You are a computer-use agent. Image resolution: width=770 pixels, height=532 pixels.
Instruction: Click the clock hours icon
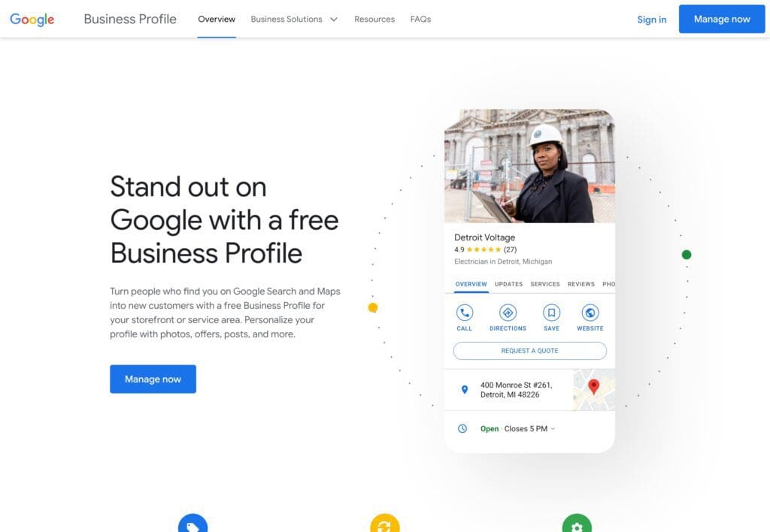(462, 428)
